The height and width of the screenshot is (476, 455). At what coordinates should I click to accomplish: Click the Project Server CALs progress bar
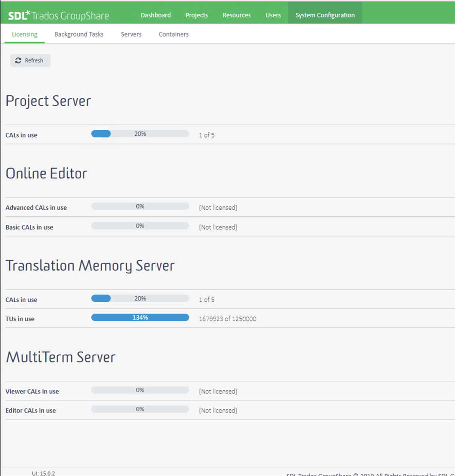pos(140,134)
